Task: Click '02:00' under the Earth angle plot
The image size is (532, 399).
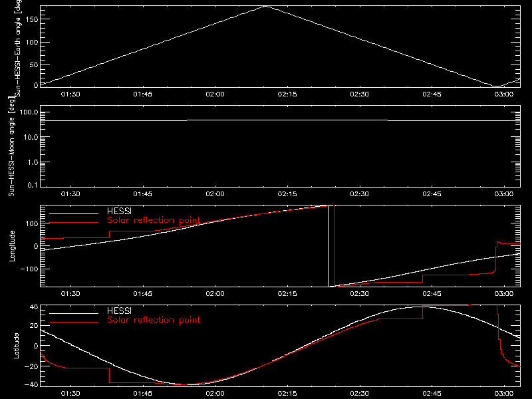Action: click(215, 94)
